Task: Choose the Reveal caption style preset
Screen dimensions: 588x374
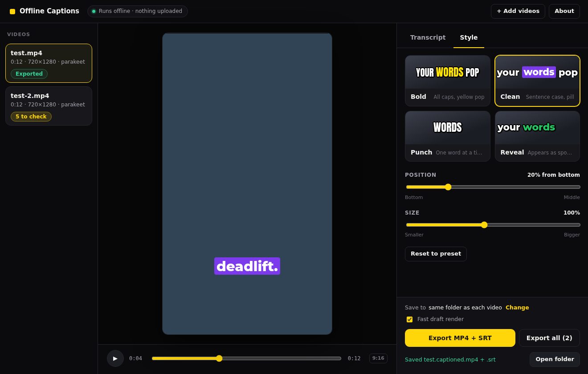Action: pos(537,136)
